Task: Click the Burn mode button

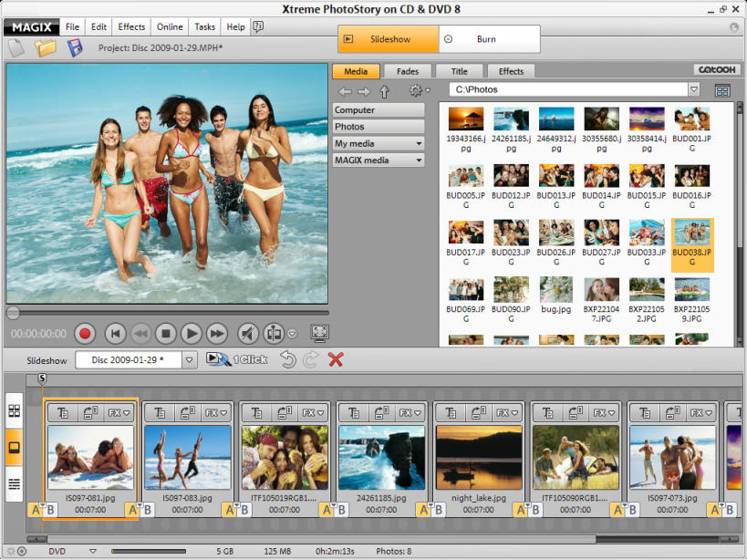Action: pyautogui.click(x=489, y=39)
